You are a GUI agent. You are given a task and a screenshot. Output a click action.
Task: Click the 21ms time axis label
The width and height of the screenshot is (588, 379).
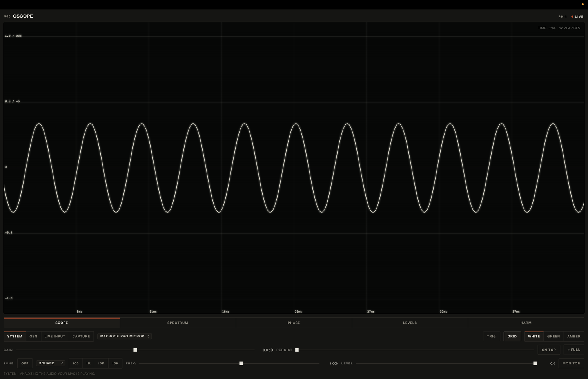(x=298, y=312)
